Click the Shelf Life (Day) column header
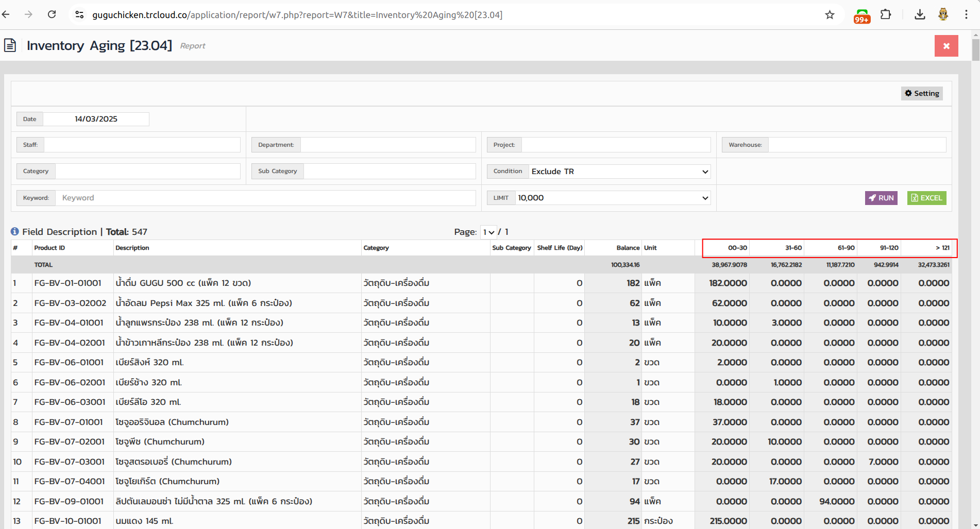980x529 pixels. [x=560, y=248]
